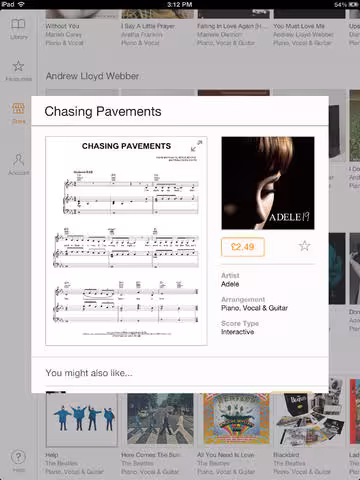Screen dimensions: 360x480
Task: Tap 'Here Comes The Sun' song title
Action: [151, 455]
